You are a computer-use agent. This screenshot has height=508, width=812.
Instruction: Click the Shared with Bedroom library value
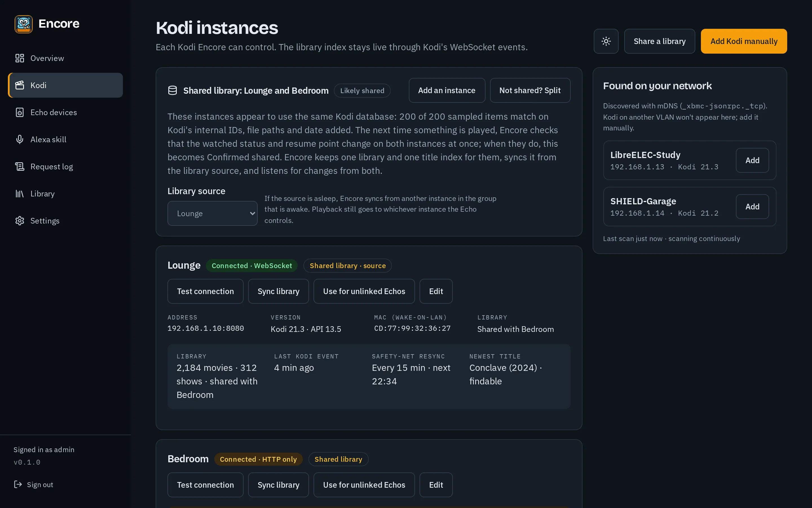(x=515, y=329)
